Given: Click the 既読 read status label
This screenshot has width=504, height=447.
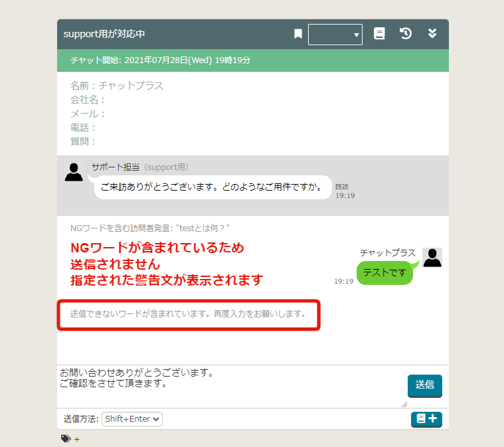Looking at the screenshot, I should [342, 187].
